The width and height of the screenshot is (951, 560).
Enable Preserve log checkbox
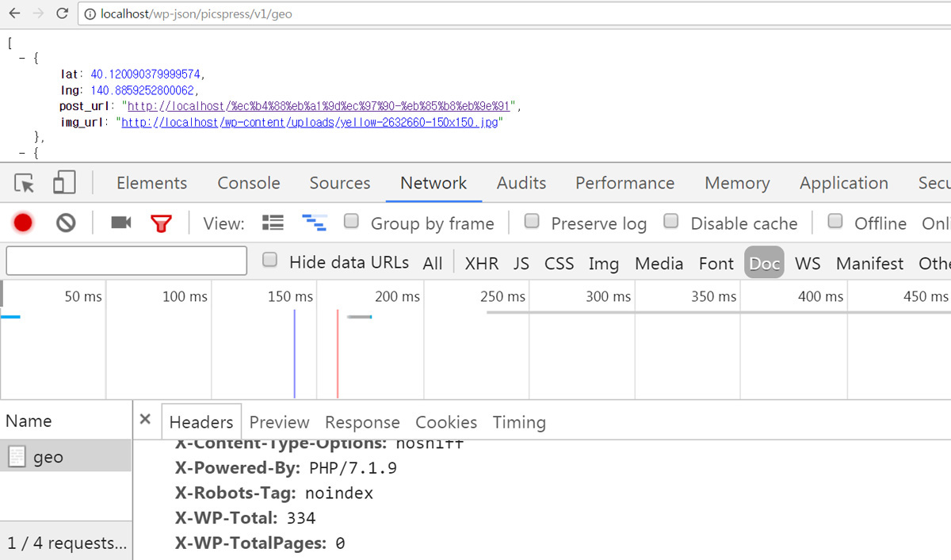tap(532, 221)
